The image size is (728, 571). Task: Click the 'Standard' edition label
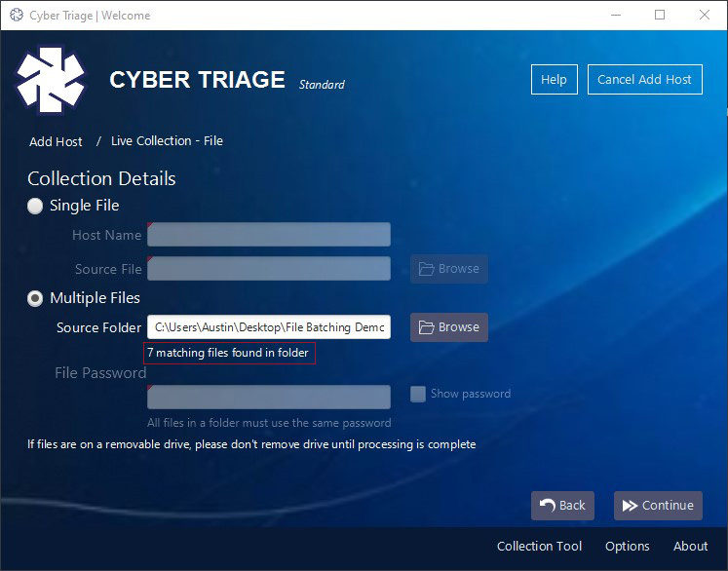tap(322, 85)
